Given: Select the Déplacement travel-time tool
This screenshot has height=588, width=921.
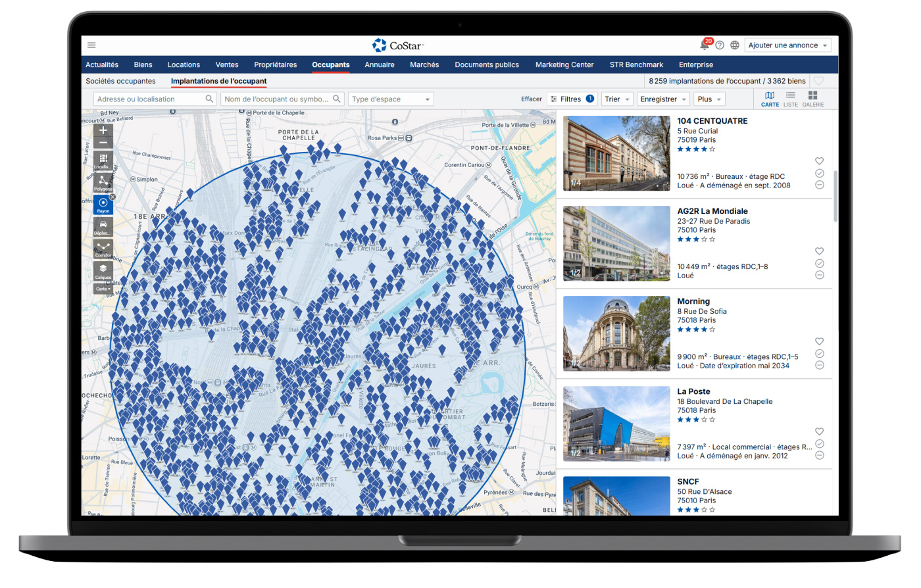Looking at the screenshot, I should pos(103,227).
